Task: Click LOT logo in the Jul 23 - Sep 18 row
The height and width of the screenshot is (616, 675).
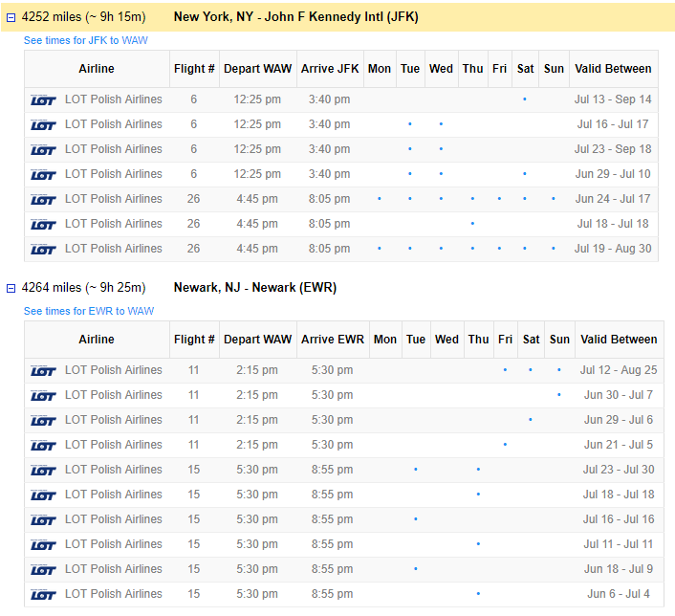Action: [43, 149]
